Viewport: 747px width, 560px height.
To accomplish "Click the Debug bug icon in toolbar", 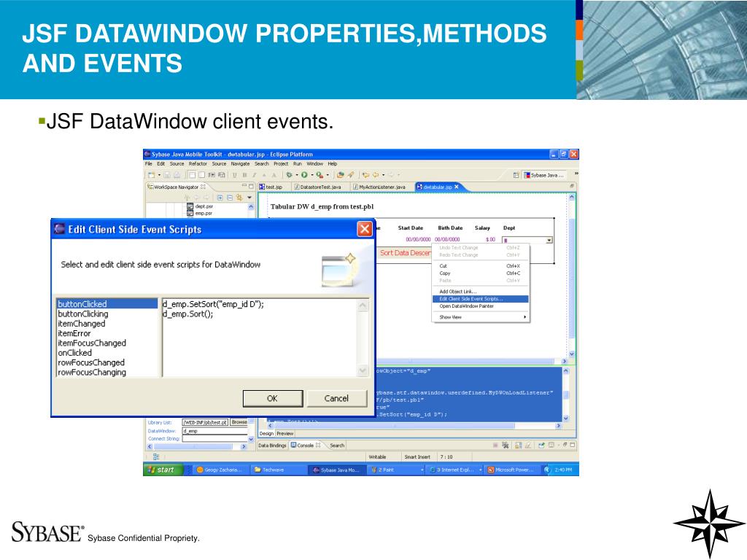I will (290, 175).
